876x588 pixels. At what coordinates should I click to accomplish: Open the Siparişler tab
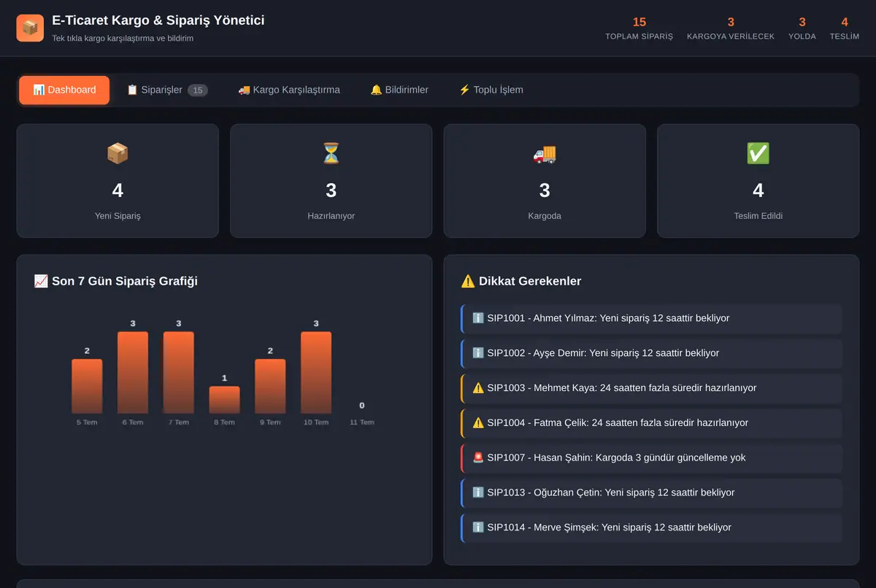[167, 90]
